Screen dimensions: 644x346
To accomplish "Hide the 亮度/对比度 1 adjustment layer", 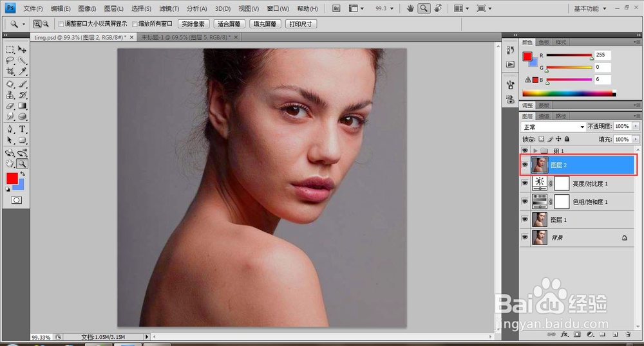I will [x=525, y=183].
